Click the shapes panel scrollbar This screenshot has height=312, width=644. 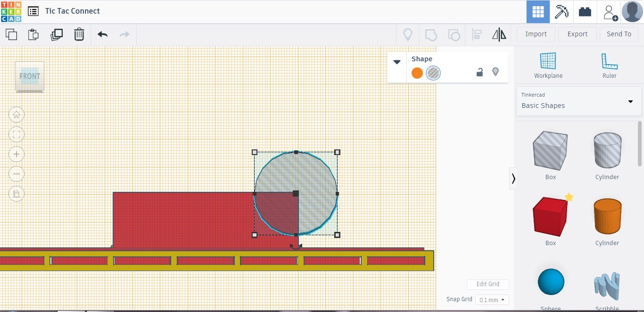pyautogui.click(x=640, y=144)
